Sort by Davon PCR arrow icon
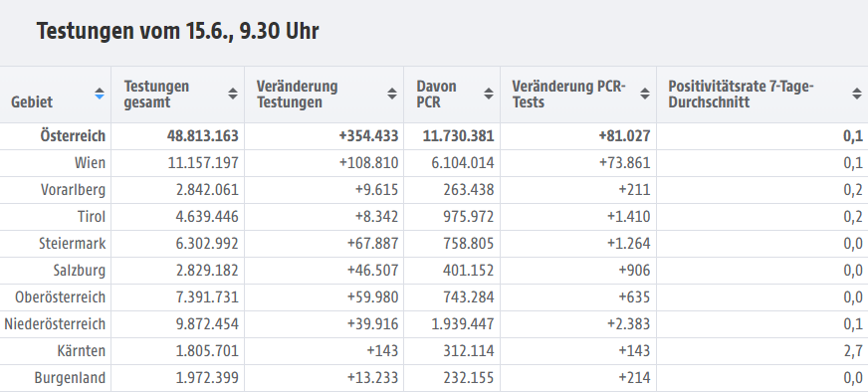The width and height of the screenshot is (868, 392). click(x=488, y=94)
